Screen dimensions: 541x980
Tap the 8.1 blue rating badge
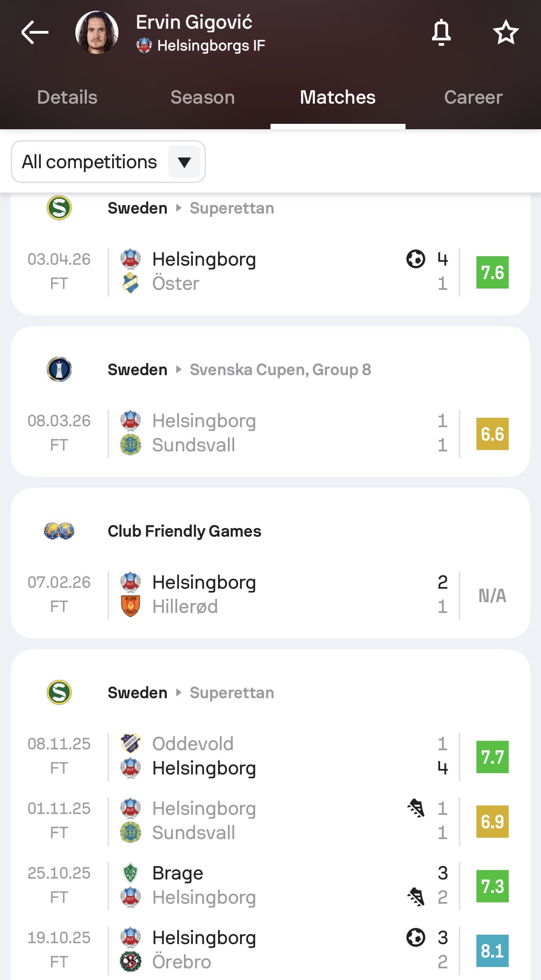(x=492, y=950)
